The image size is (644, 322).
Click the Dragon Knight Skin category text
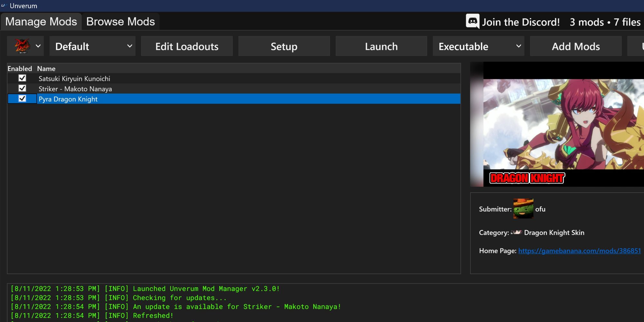point(554,232)
